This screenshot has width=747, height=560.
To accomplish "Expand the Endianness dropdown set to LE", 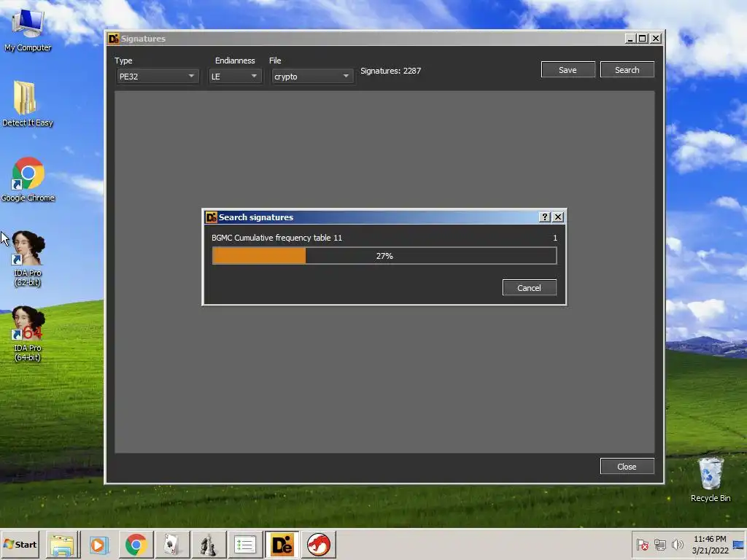I will point(235,76).
